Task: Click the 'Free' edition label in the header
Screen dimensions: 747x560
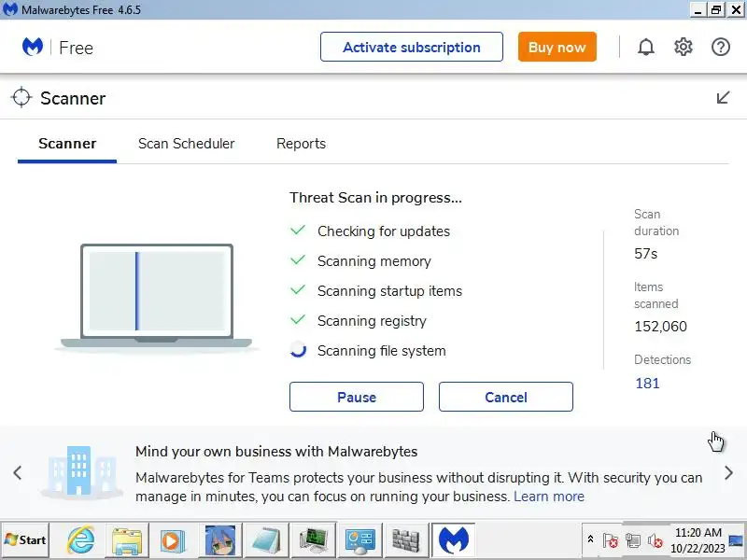Action: point(76,48)
